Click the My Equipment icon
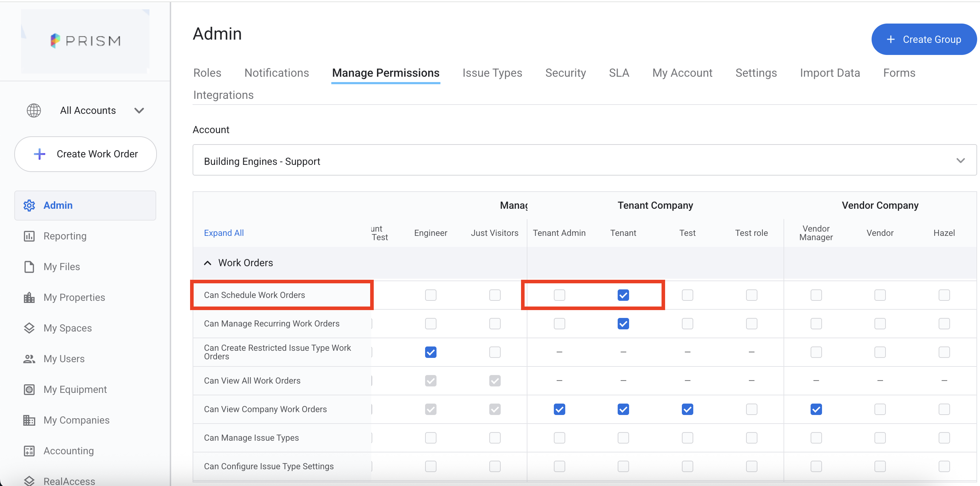The width and height of the screenshot is (980, 486). (x=29, y=389)
